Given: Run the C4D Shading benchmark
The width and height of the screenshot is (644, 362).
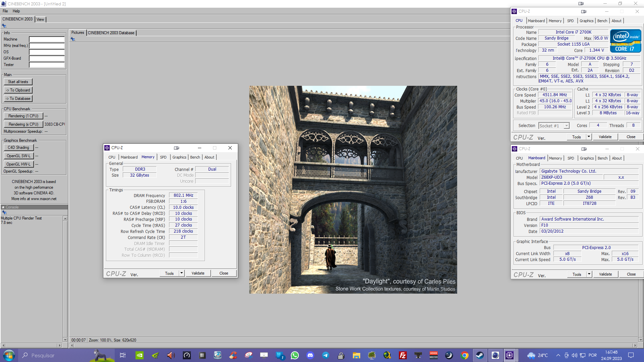Looking at the screenshot, I should [x=18, y=147].
